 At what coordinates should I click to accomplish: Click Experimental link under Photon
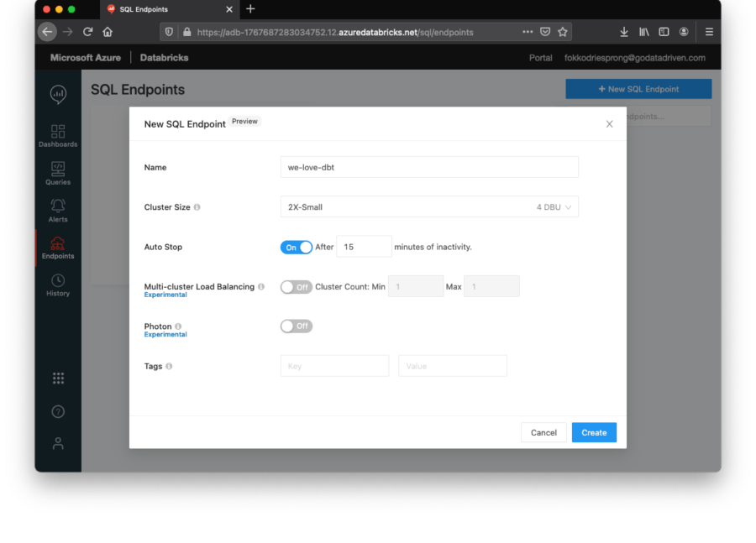tap(165, 334)
